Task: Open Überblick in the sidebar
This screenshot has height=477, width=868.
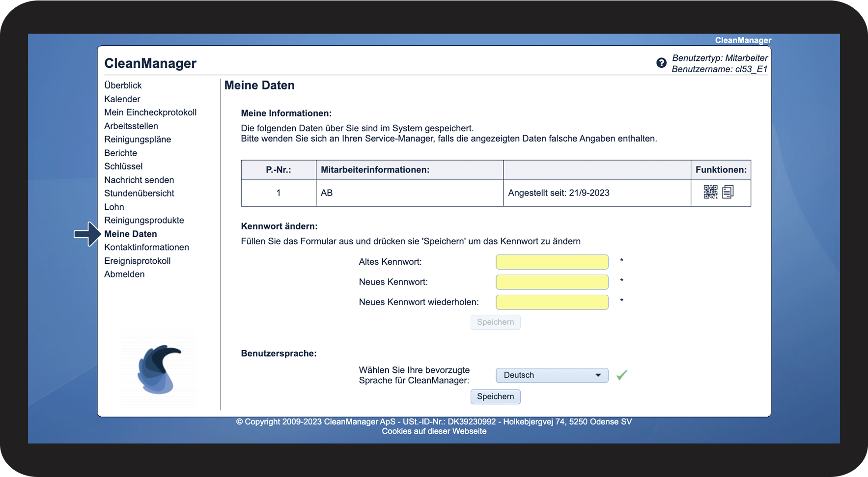Action: (123, 85)
